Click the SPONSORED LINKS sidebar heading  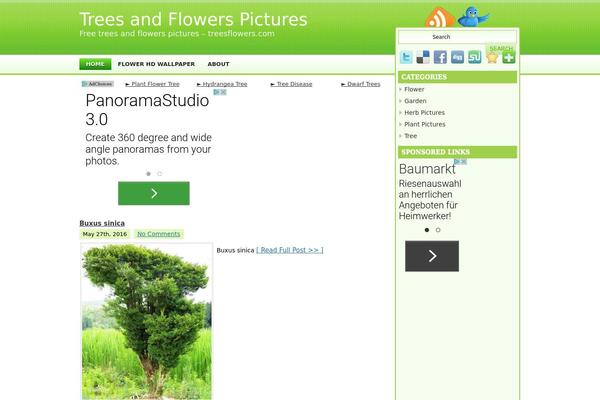457,152
